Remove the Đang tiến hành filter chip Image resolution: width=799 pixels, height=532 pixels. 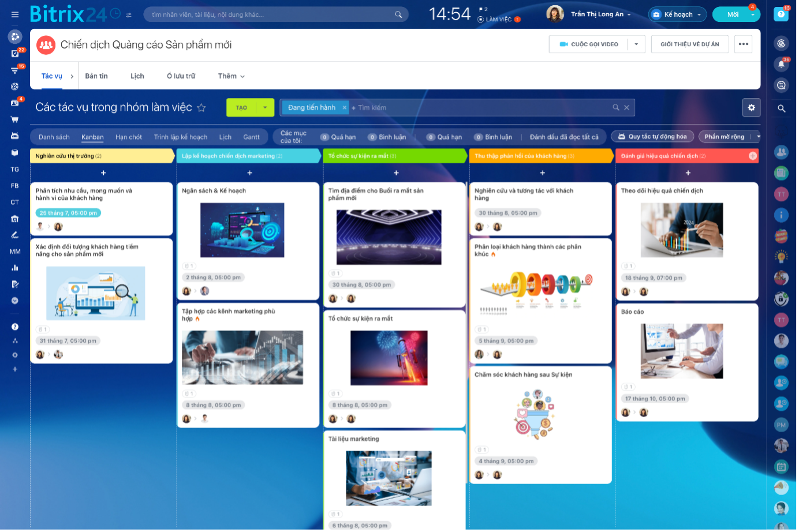[x=345, y=107]
